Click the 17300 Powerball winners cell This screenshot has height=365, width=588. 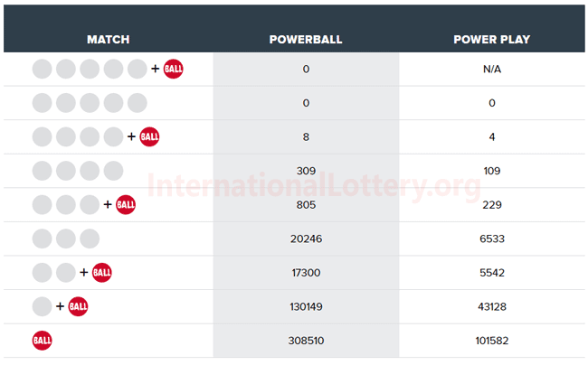[x=306, y=273]
